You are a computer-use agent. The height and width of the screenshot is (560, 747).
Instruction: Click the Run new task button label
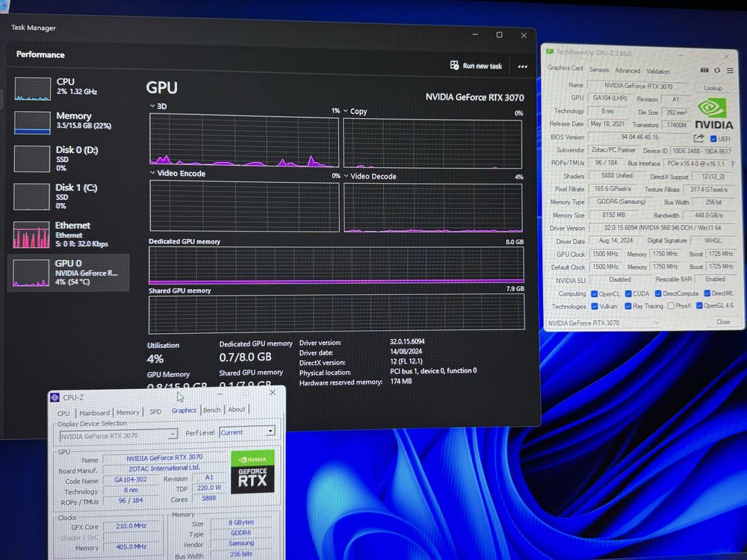tap(482, 66)
